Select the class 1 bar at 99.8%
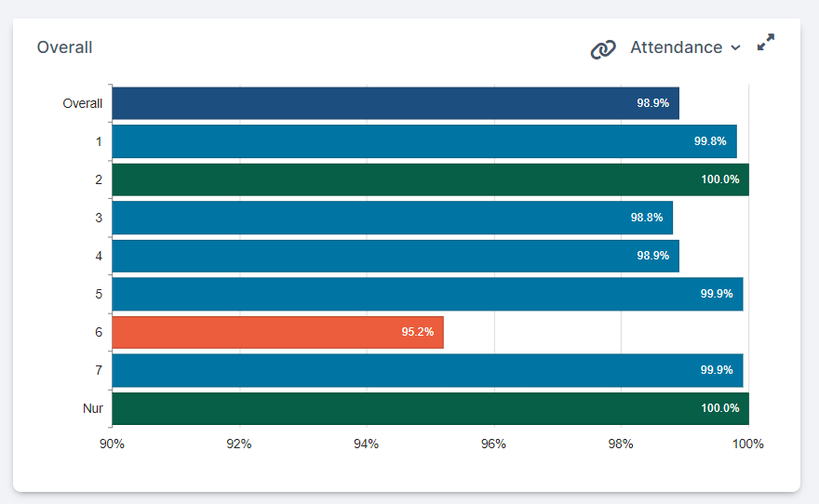This screenshot has height=504, width=819. 424,141
